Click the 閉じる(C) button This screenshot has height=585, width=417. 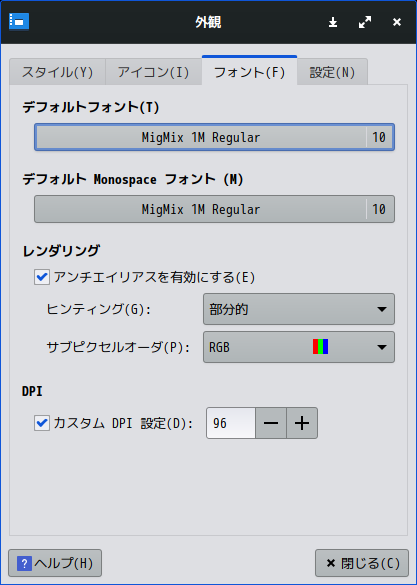362,563
